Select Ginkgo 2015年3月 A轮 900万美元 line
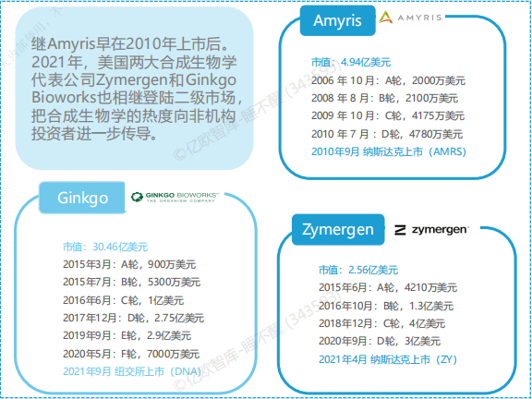Image resolution: width=532 pixels, height=399 pixels. [129, 265]
